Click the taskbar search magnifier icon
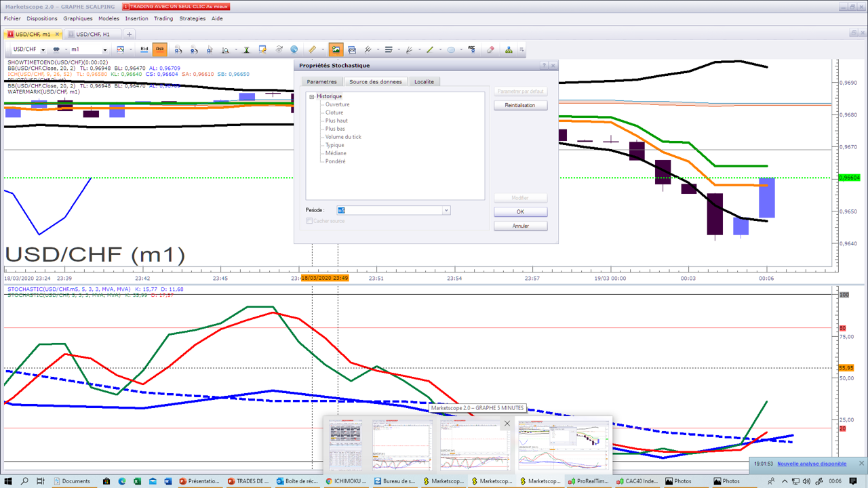Screen dimensions: 868x488 (x=24, y=481)
